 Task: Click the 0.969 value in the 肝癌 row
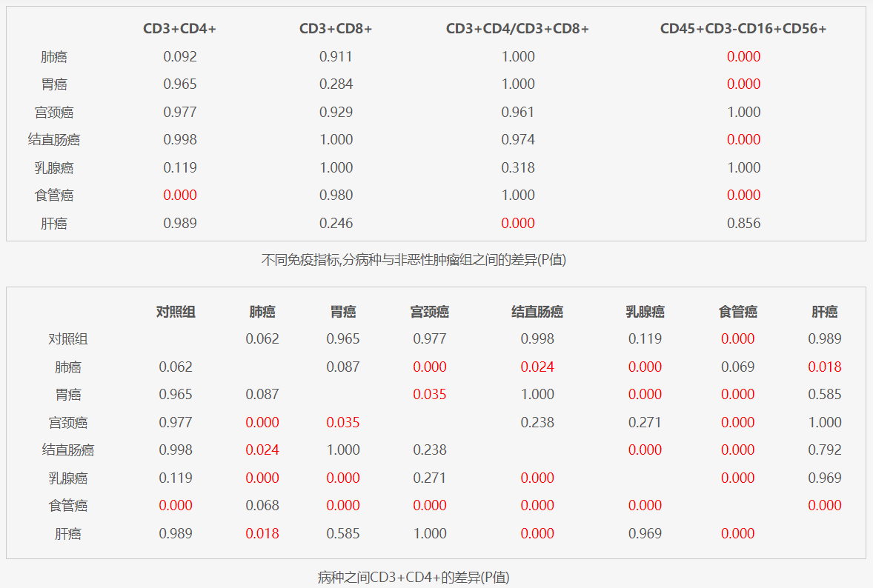coord(645,533)
